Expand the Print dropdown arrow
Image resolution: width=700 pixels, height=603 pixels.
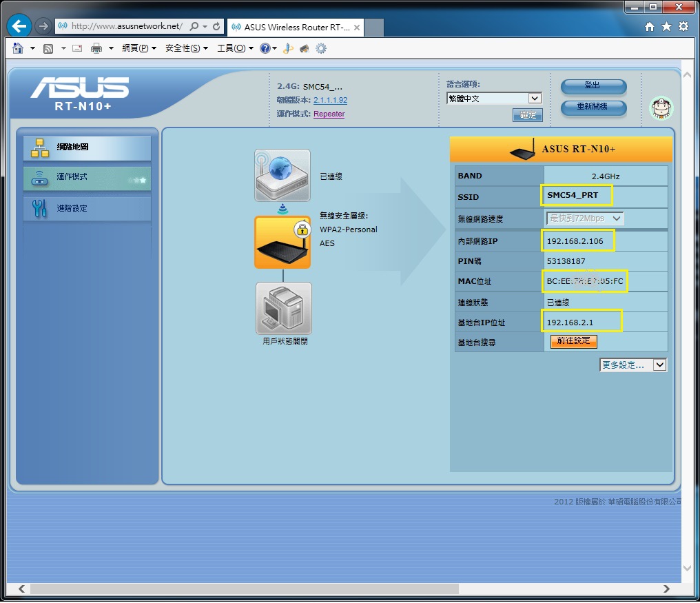tap(111, 48)
